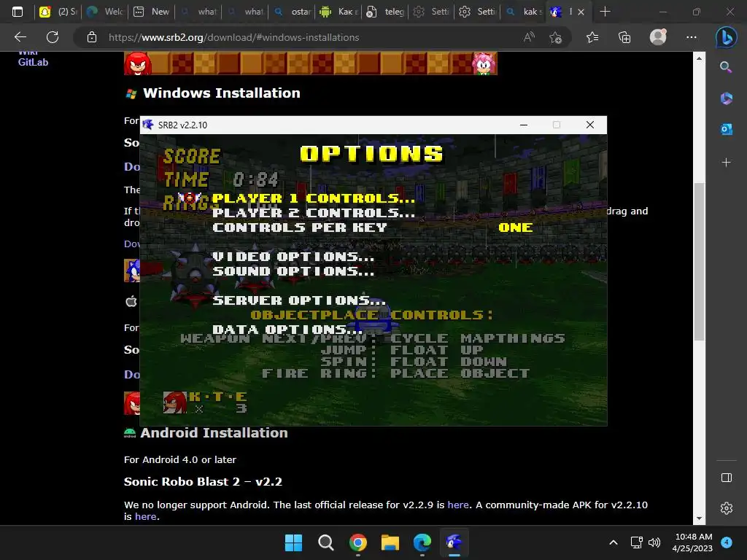This screenshot has height=560, width=747.
Task: Follow the community APK 'here' link
Action: [145, 517]
